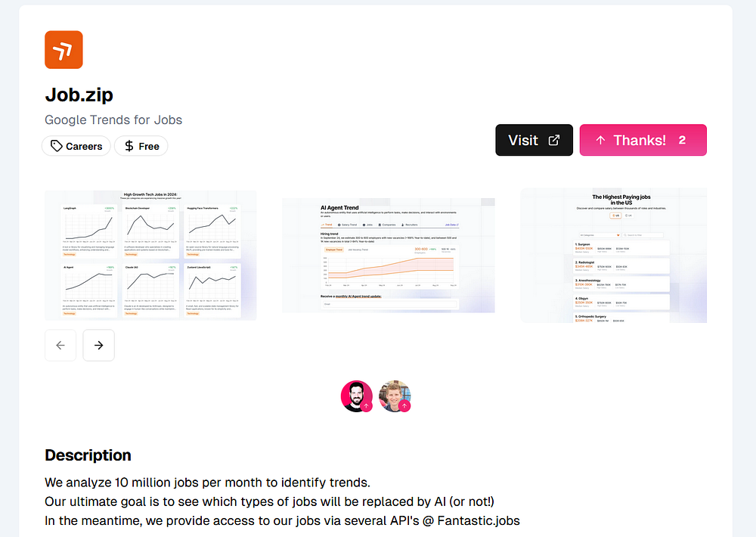Click the external link icon on Visit
The width and height of the screenshot is (756, 537).
click(x=554, y=140)
